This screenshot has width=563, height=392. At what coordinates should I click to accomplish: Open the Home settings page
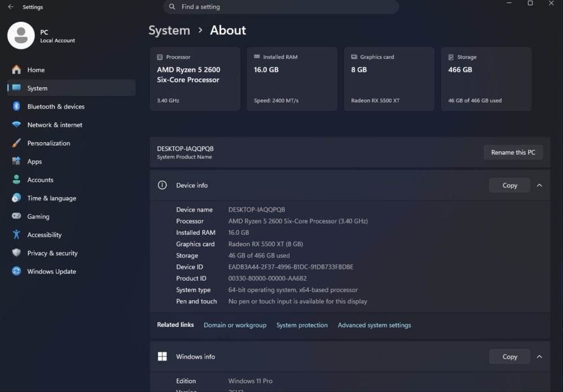pos(72,70)
